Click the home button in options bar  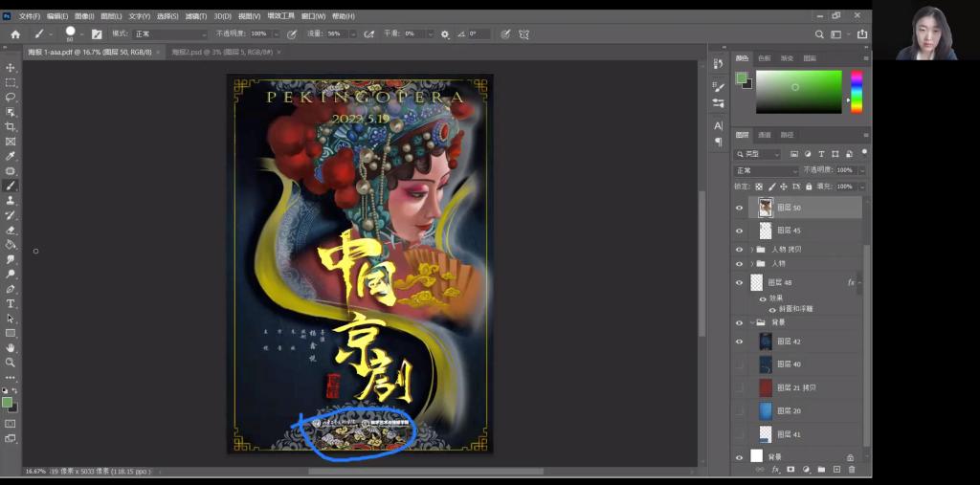pyautogui.click(x=14, y=33)
